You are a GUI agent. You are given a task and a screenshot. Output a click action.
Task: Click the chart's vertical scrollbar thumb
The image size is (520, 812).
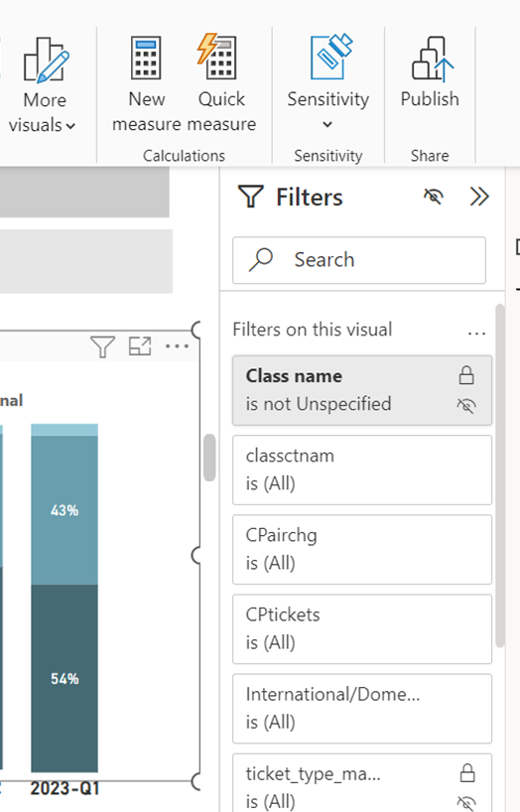(209, 458)
